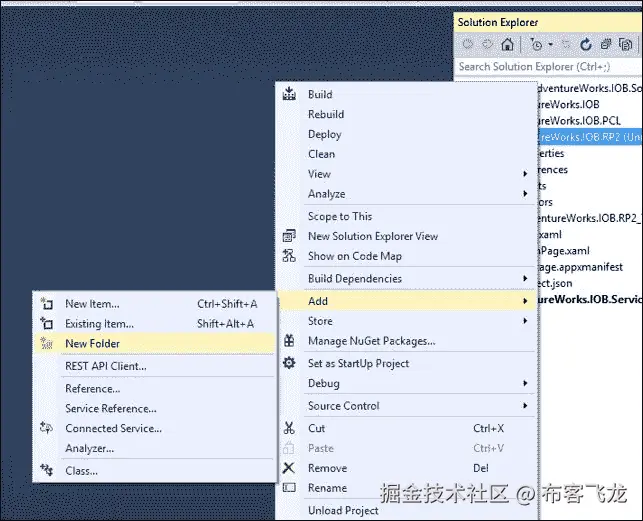Screen dimensions: 643x521
Task: Click the Pending Changes Filter clock icon
Action: pyautogui.click(x=536, y=44)
